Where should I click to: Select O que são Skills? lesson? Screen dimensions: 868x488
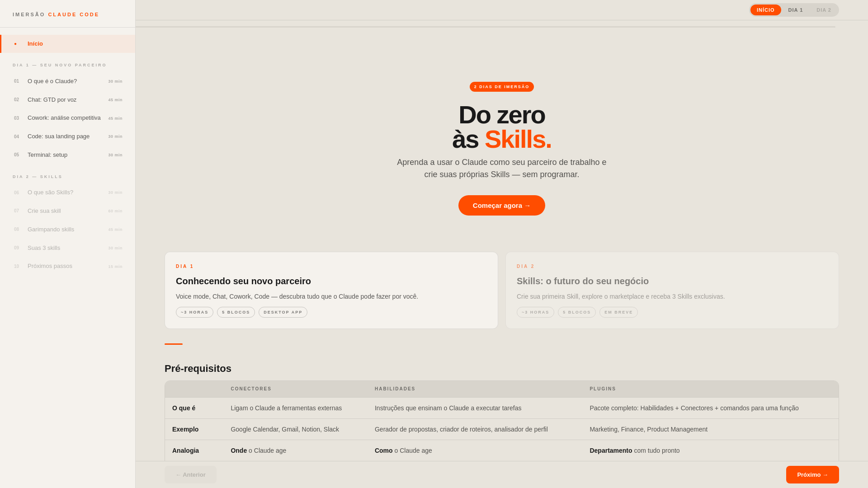pos(50,192)
